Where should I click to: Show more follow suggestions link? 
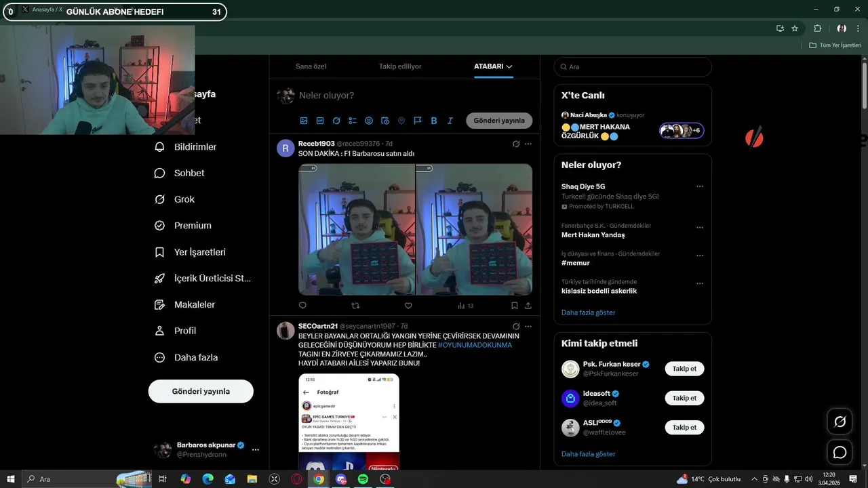(588, 454)
